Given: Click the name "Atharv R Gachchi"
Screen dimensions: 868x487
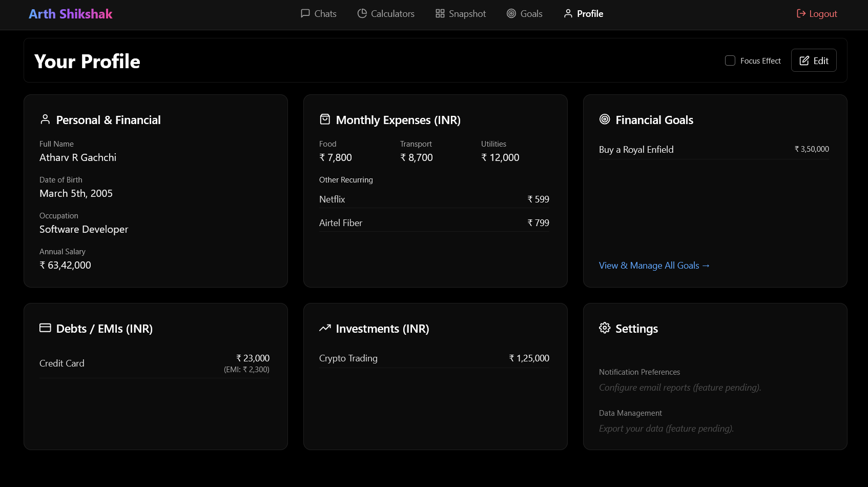Looking at the screenshot, I should coord(78,157).
